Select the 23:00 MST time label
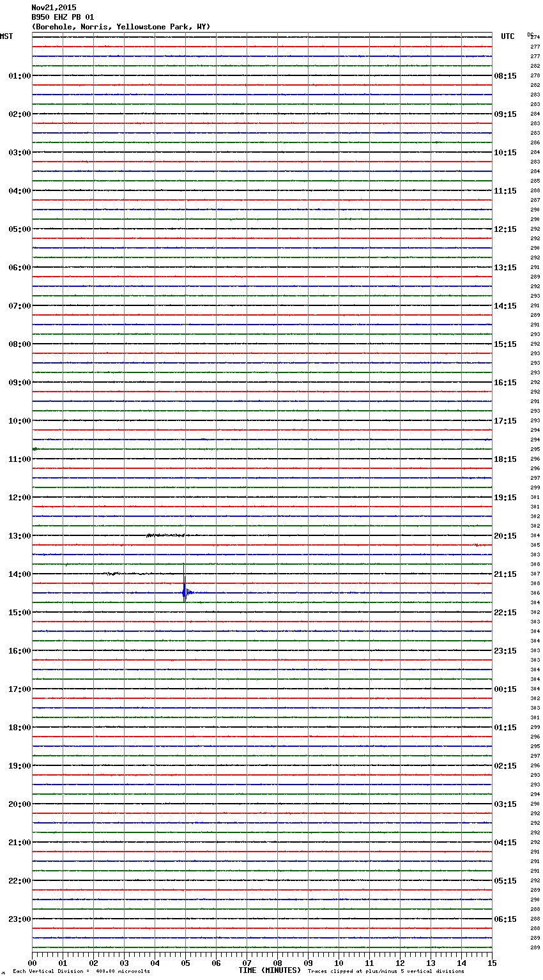This screenshot has width=543, height=980. (x=20, y=919)
